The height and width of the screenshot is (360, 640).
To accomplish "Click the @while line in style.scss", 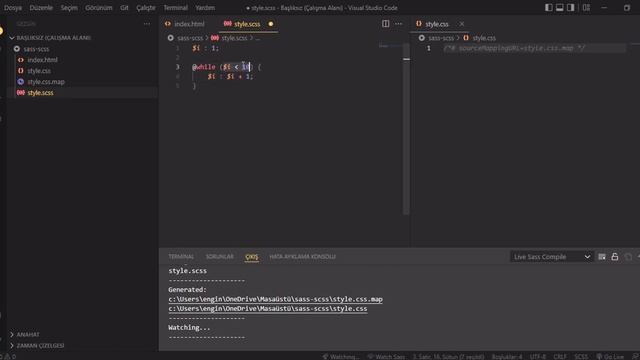I will click(x=227, y=67).
